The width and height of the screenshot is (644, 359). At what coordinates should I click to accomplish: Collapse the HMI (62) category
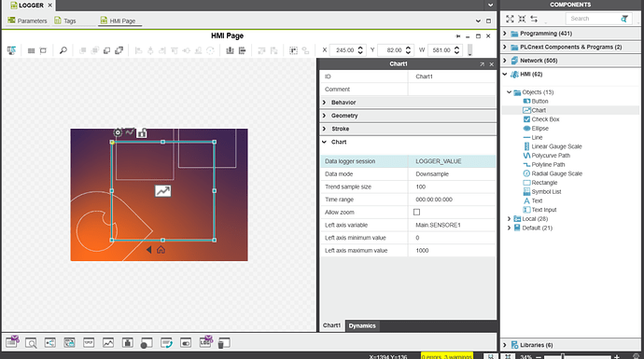coord(505,74)
